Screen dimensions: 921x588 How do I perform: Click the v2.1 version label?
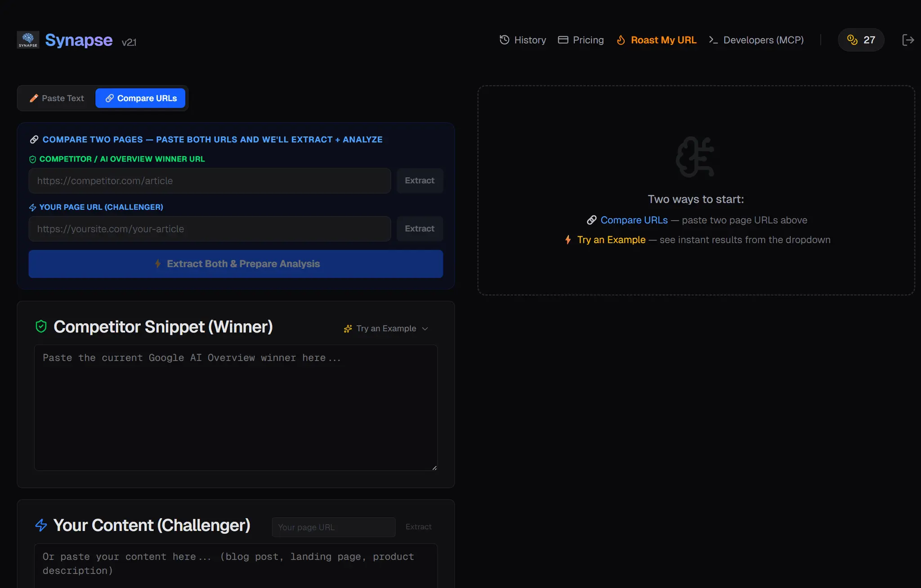[x=129, y=42]
